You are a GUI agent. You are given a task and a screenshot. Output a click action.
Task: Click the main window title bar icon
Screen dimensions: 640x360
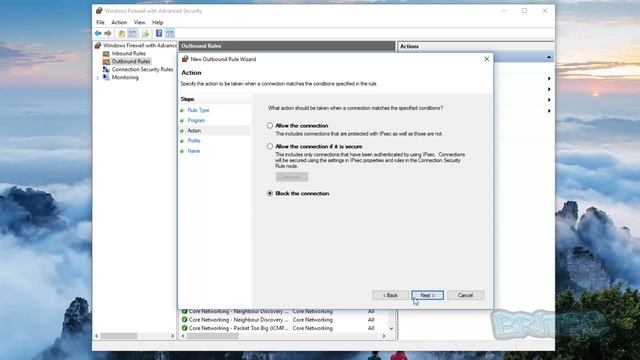(x=99, y=11)
